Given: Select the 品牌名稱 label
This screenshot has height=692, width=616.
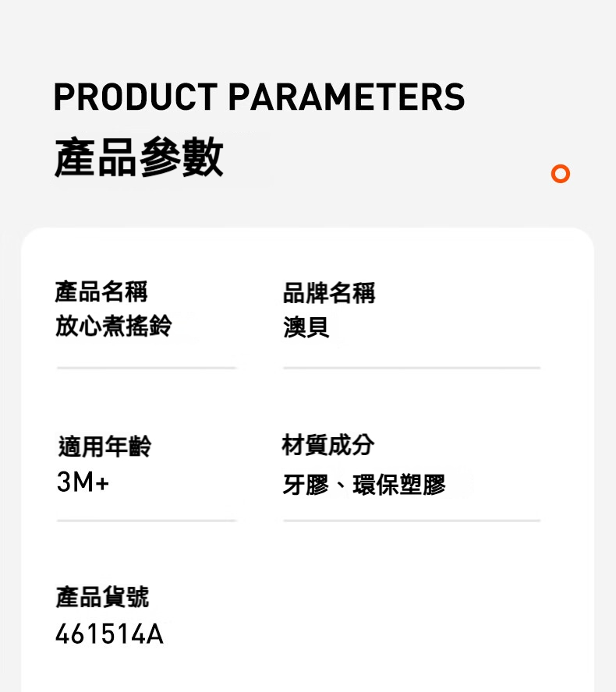Looking at the screenshot, I should pyautogui.click(x=329, y=293).
